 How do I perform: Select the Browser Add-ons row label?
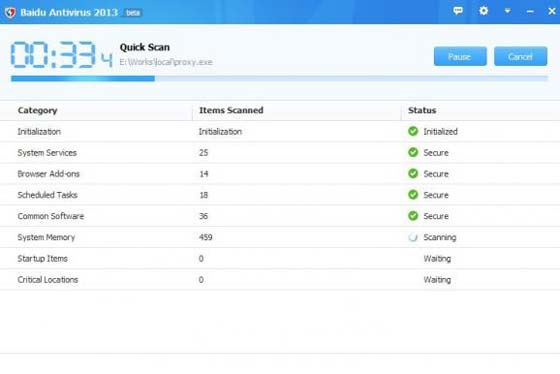[49, 174]
